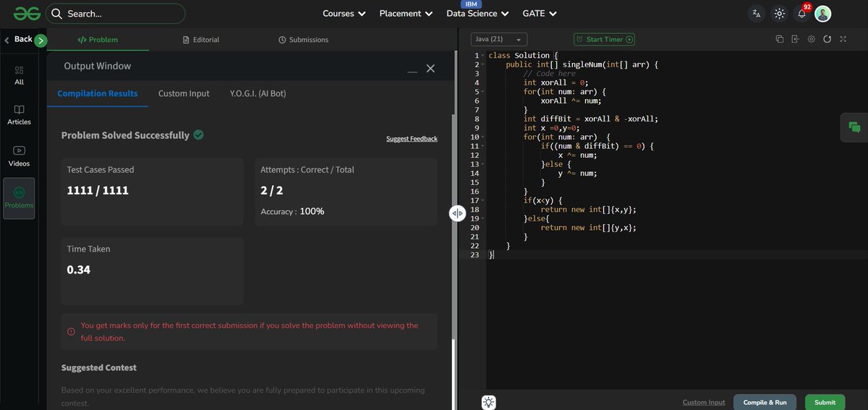Expand the Courses dropdown menu
Viewport: 868px width, 410px height.
point(344,14)
